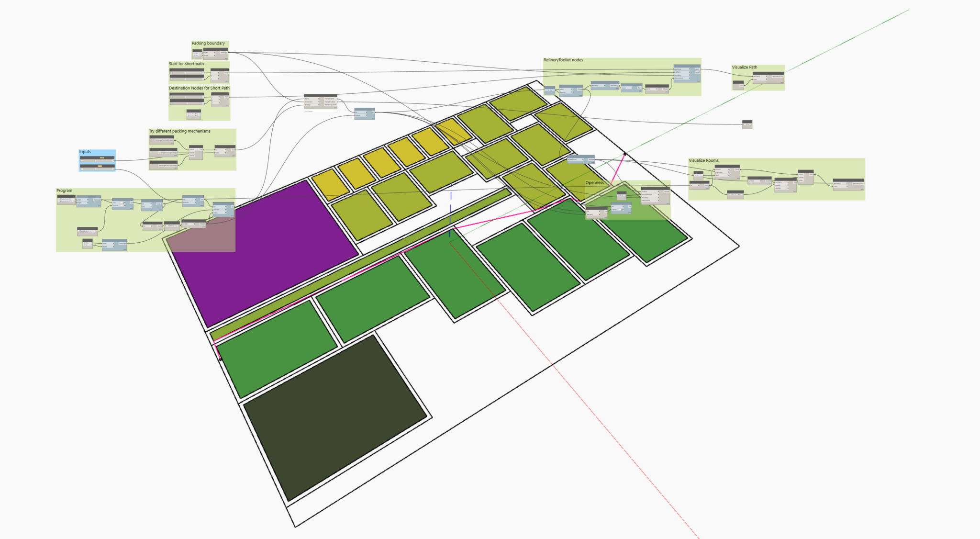980x539 pixels.
Task: Click the output port chevron of the Packing boundary Rectangle node
Action: (229, 53)
